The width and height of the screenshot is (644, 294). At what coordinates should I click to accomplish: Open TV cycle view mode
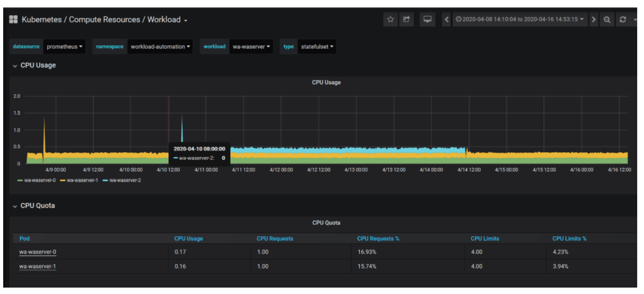click(x=427, y=19)
